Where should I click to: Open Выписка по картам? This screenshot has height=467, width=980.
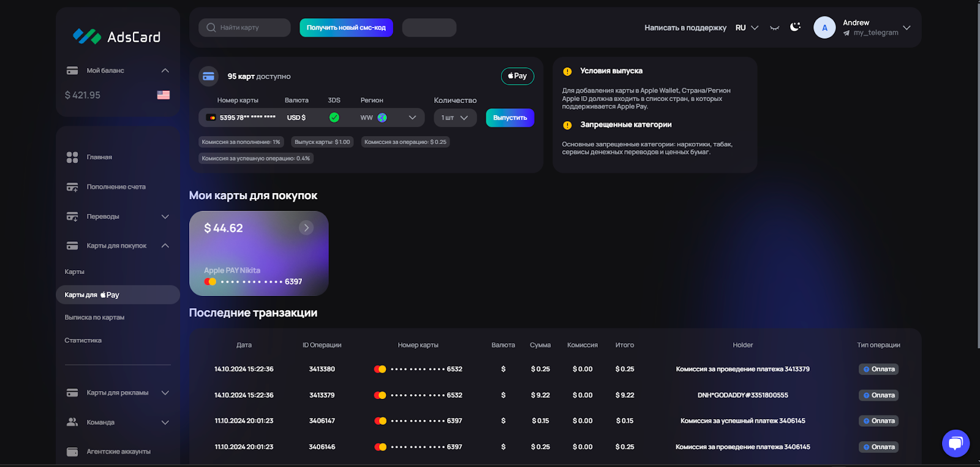pyautogui.click(x=94, y=317)
